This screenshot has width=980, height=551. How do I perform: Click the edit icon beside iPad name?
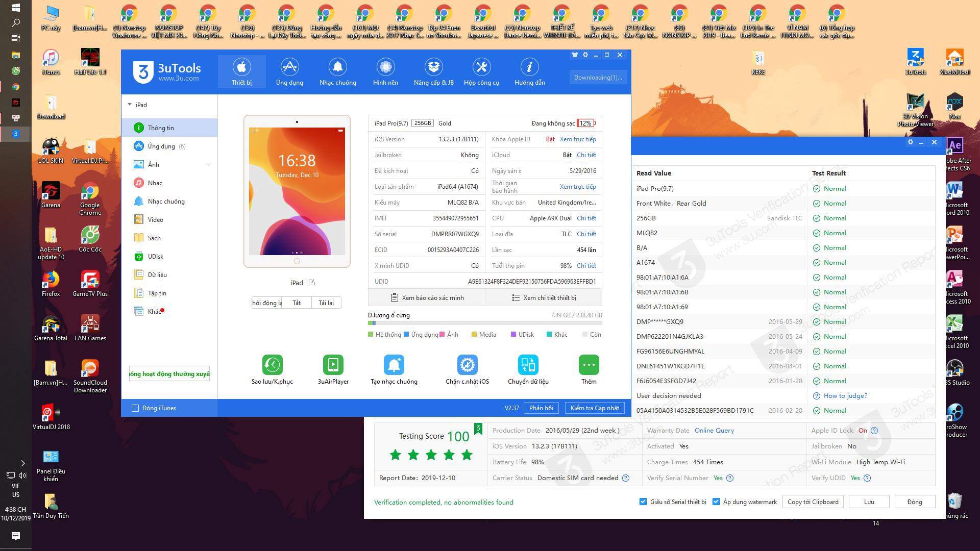click(312, 283)
